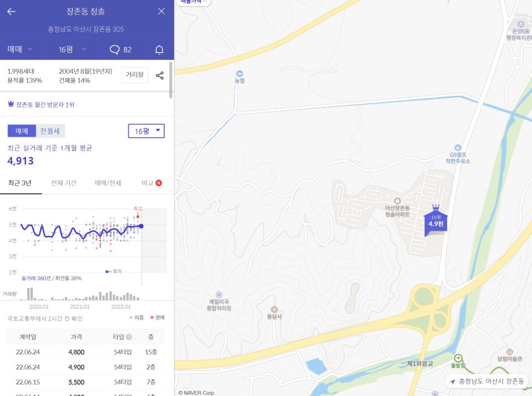The image size is (532, 396).
Task: Click the 4,913 average price value
Action: coord(21,161)
